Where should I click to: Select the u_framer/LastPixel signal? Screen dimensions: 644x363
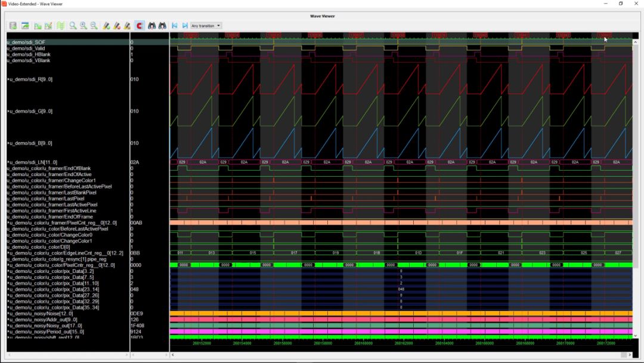pyautogui.click(x=45, y=199)
